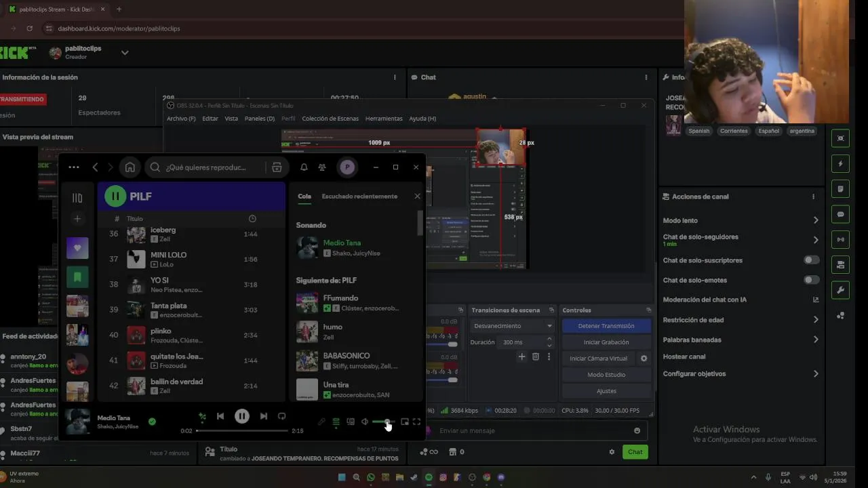Open OBS Ajustes button
The height and width of the screenshot is (488, 868).
(606, 391)
